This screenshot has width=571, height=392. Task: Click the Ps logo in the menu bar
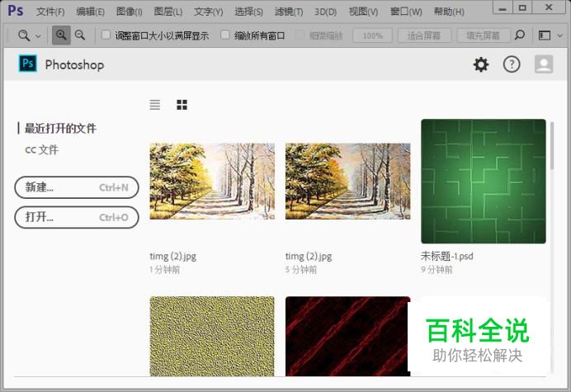point(16,11)
